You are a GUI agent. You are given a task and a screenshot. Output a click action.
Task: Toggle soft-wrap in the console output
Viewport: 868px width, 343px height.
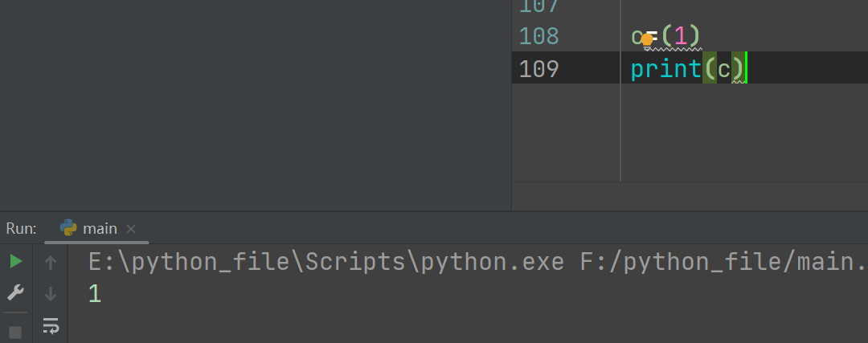[x=51, y=325]
